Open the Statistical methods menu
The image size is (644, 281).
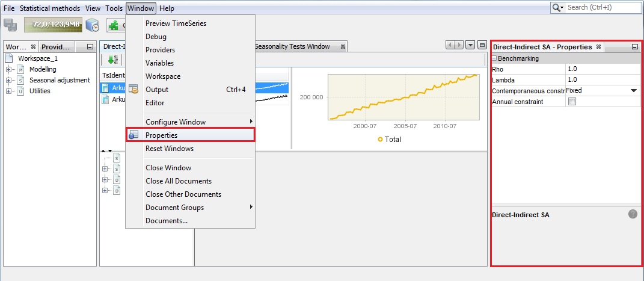tap(49, 8)
